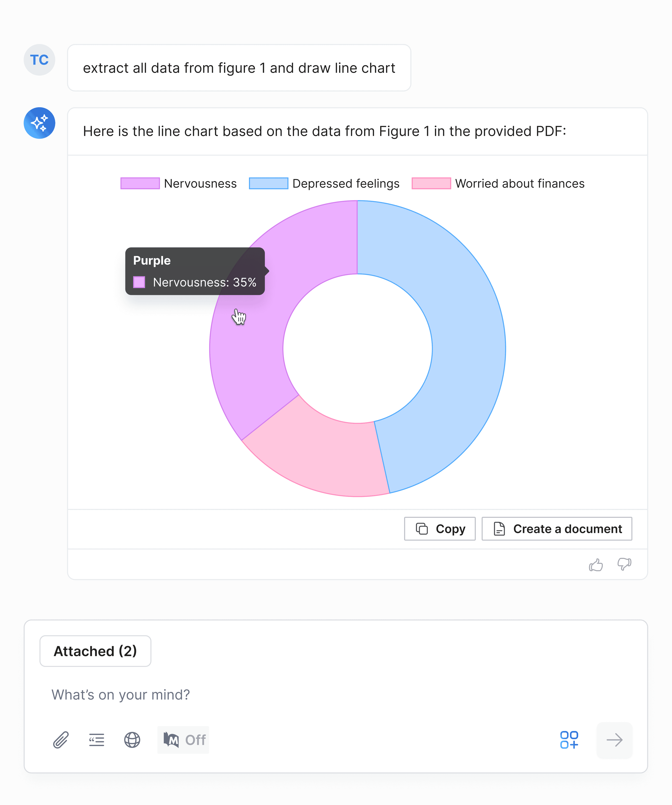
Task: Expand the Attached (2) files list
Action: pos(95,651)
